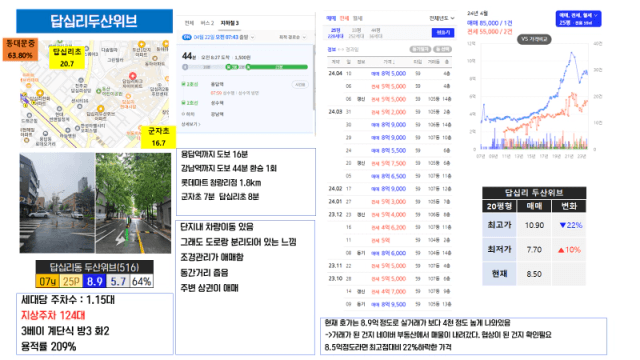Click the 전세 5억 7,500 price entry
640x360 pixels.
[388, 163]
